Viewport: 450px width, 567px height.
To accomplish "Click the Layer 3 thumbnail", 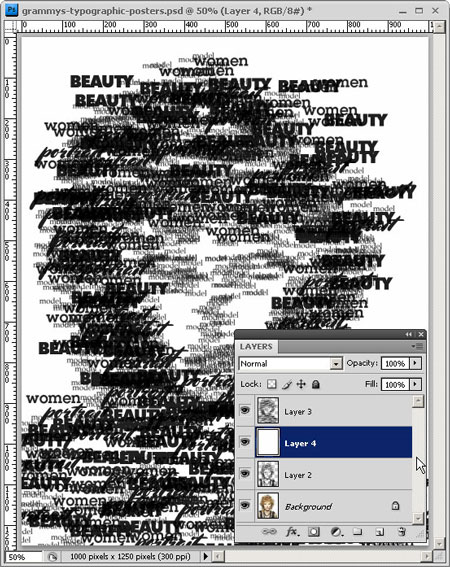I will coord(268,410).
